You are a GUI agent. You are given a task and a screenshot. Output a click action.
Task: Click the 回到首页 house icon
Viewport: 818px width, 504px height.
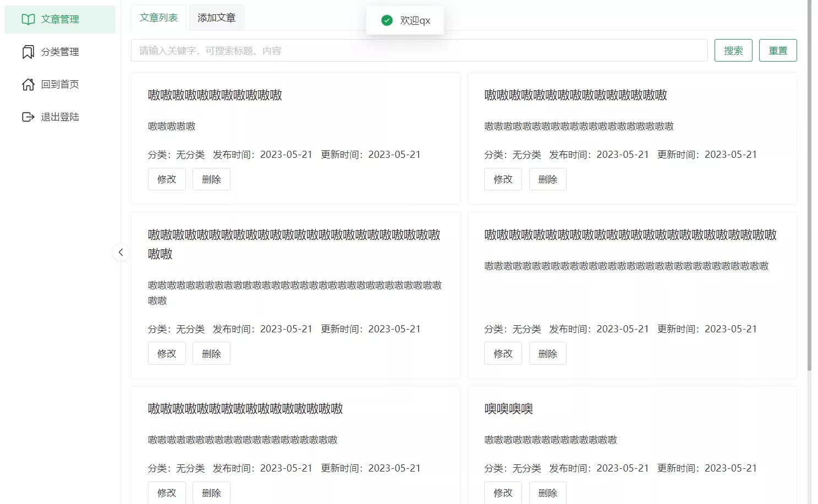click(x=28, y=84)
